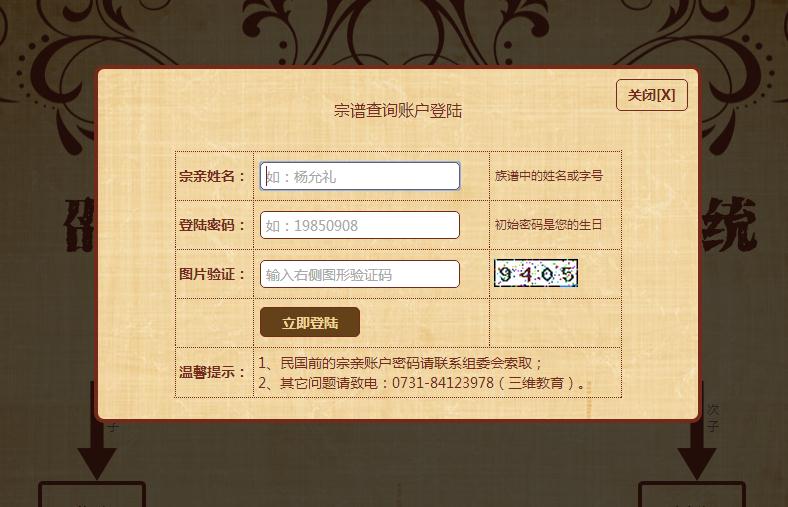Focus the 宗亲姓名 name input field
Screen dimensions: 788x507
(360, 176)
